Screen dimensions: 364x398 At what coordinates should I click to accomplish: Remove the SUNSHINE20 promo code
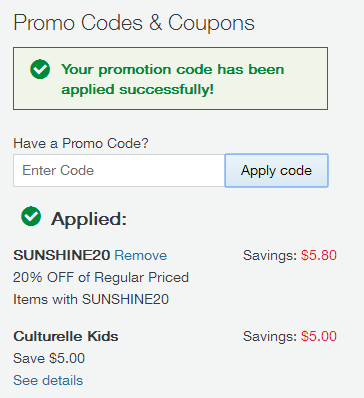tap(141, 255)
